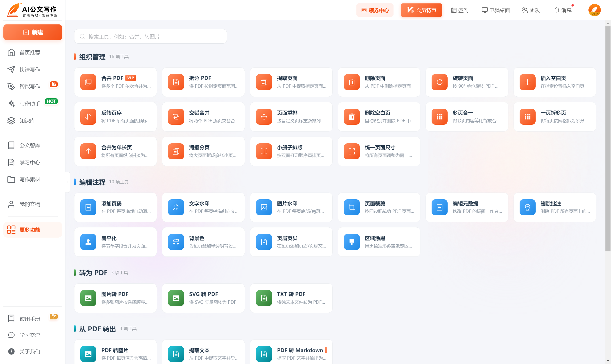This screenshot has width=611, height=364.
Task: Open the PDF 转图片 icon
Action: pos(88,354)
